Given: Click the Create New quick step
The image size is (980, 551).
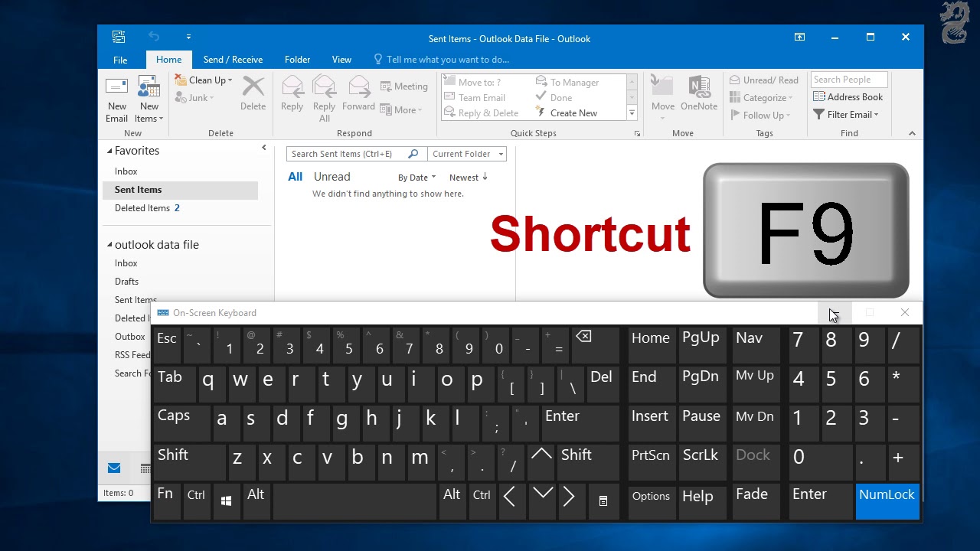Looking at the screenshot, I should click(567, 112).
